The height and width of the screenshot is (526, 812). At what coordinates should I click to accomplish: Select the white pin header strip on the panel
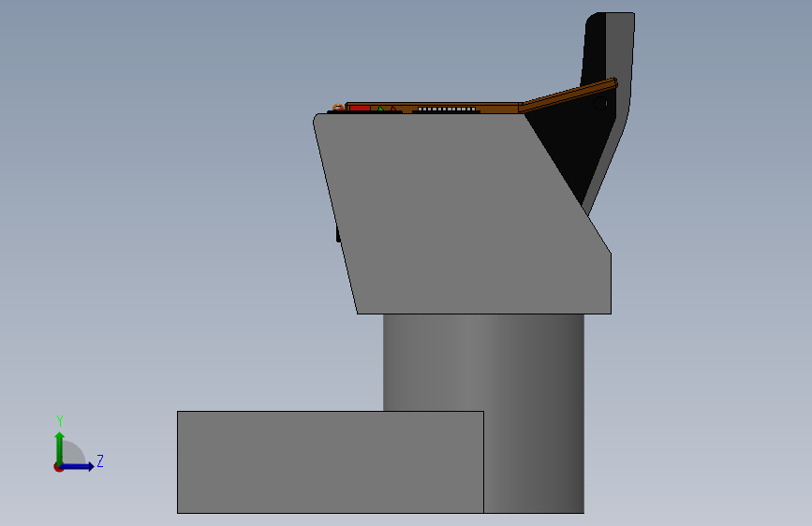coord(447,110)
